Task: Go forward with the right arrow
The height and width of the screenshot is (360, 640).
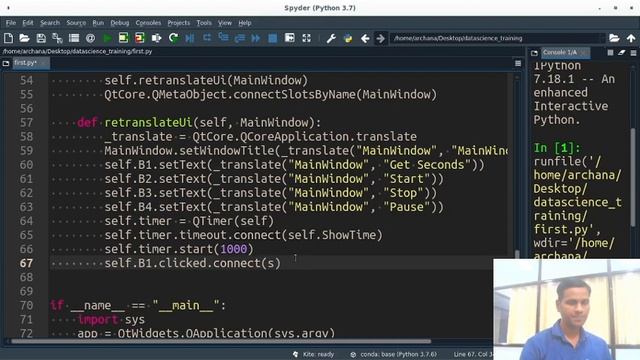Action: click(380, 38)
